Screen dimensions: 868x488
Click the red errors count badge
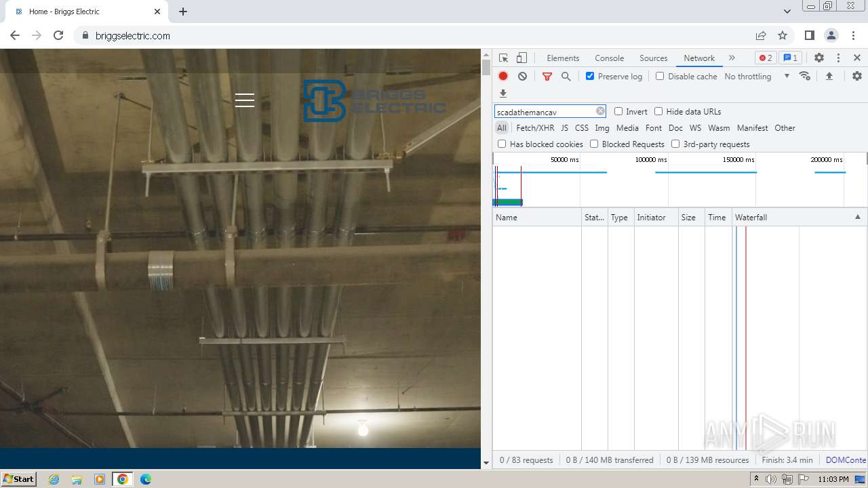pos(766,58)
